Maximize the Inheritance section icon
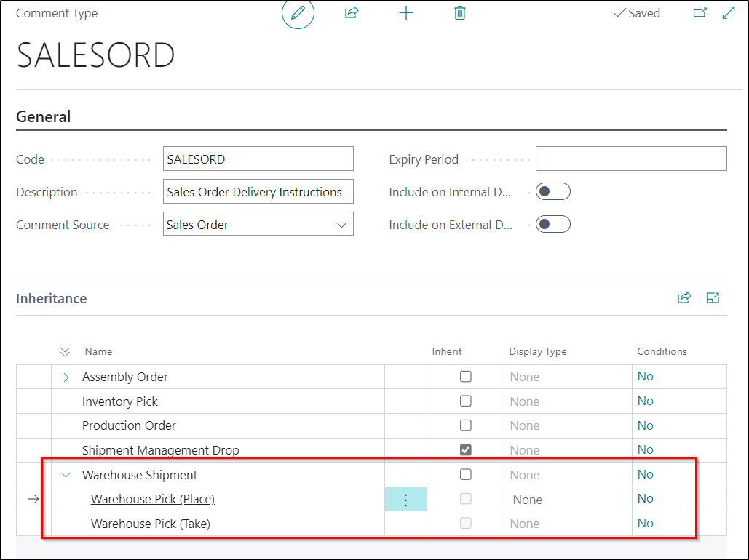749x560 pixels. coord(713,297)
